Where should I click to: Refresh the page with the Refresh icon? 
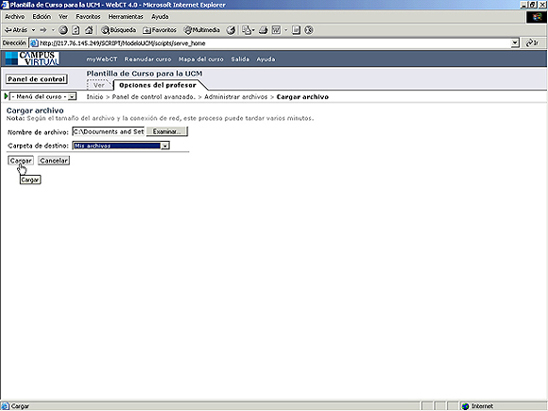(x=76, y=30)
